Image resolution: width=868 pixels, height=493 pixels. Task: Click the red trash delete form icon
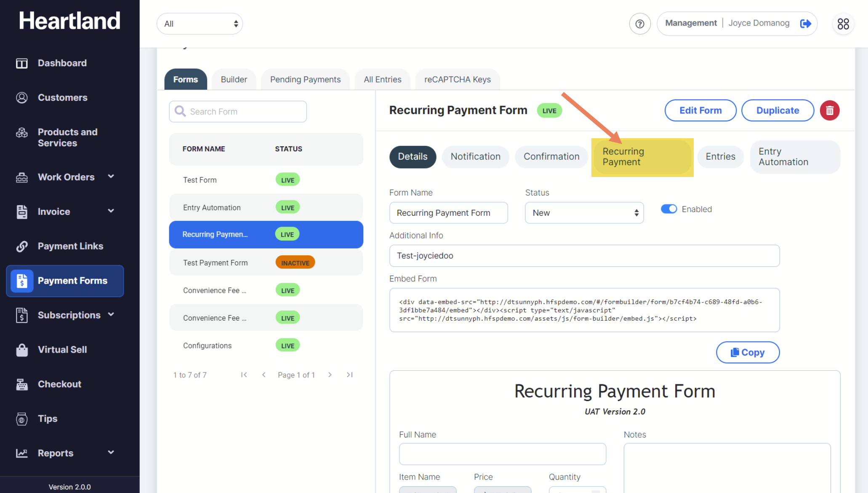pos(829,110)
